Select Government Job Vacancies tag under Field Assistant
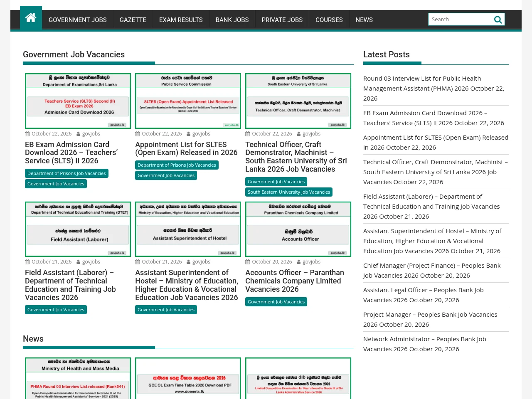This screenshot has height=399, width=532. pos(56,310)
